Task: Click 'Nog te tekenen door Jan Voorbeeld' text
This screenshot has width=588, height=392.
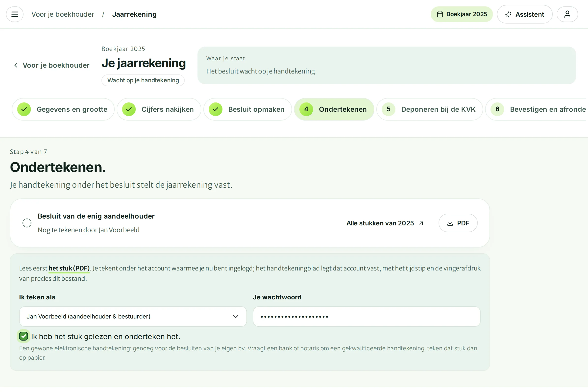Action: pos(88,230)
